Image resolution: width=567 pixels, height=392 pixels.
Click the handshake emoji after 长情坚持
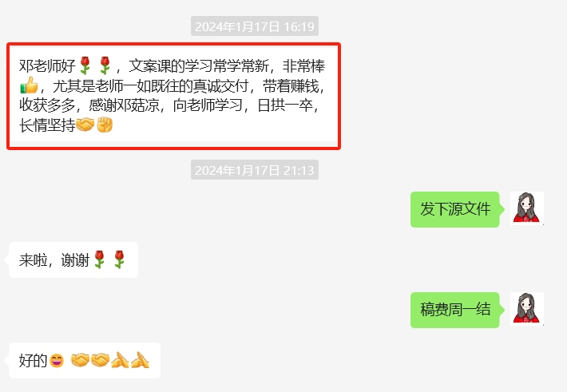85,125
